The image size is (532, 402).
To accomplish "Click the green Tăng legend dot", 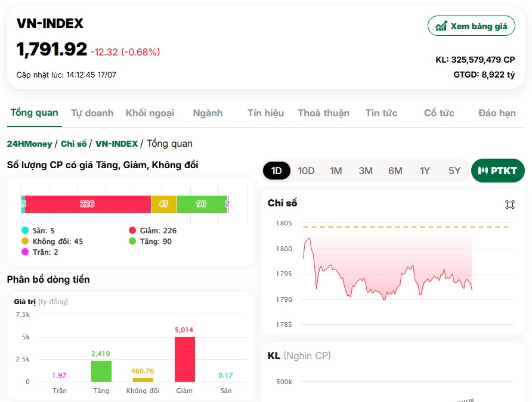I will (x=132, y=241).
